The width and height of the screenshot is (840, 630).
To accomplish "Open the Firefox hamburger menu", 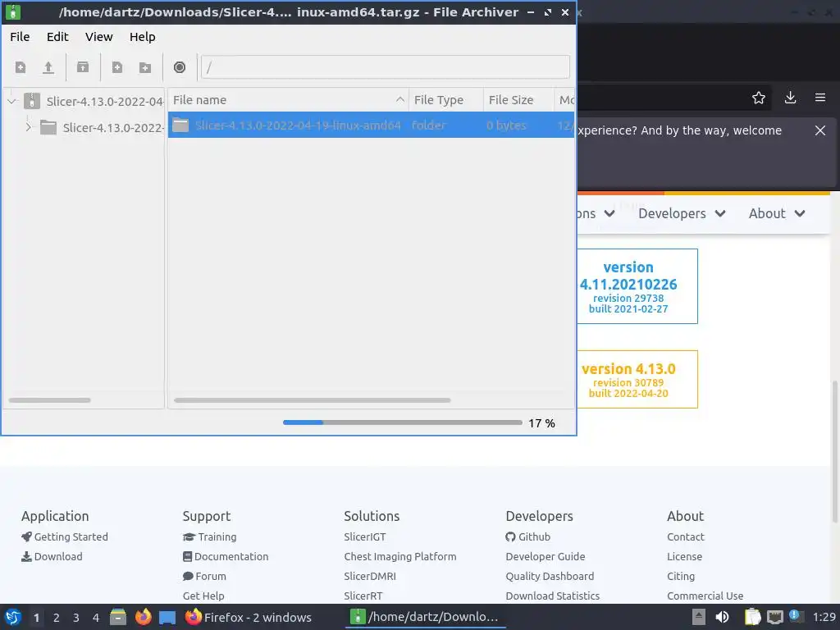I will tap(820, 98).
